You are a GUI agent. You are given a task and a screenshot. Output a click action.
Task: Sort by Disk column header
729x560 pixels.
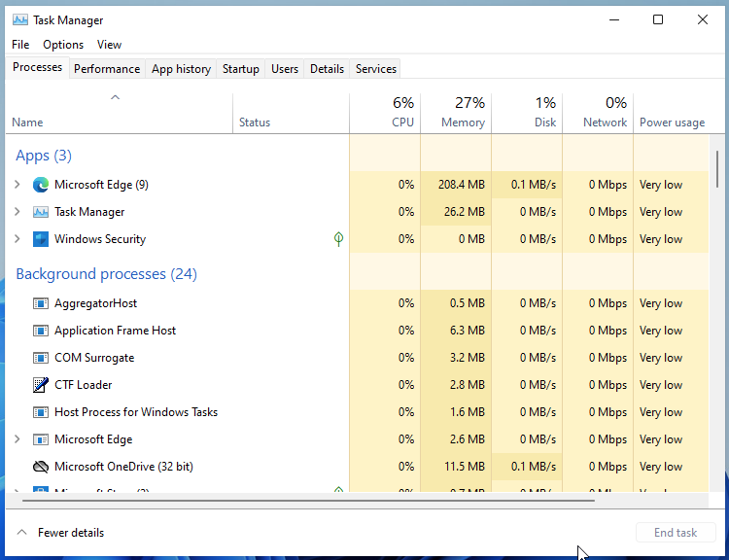[x=527, y=114]
